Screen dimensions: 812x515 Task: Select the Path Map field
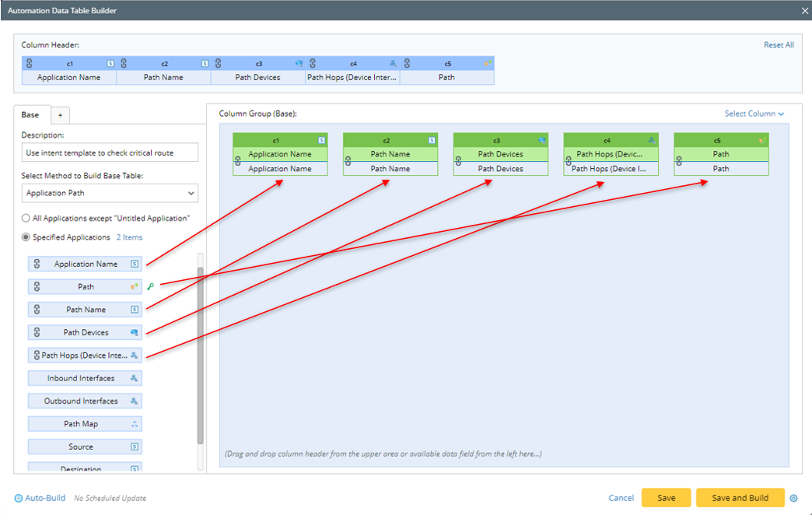[85, 424]
